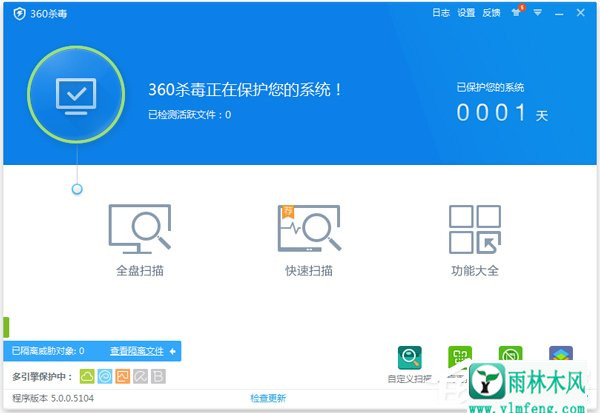Toggle the gray Avira engine icon
Screen dimensions: 600x413
pyautogui.click(x=140, y=377)
